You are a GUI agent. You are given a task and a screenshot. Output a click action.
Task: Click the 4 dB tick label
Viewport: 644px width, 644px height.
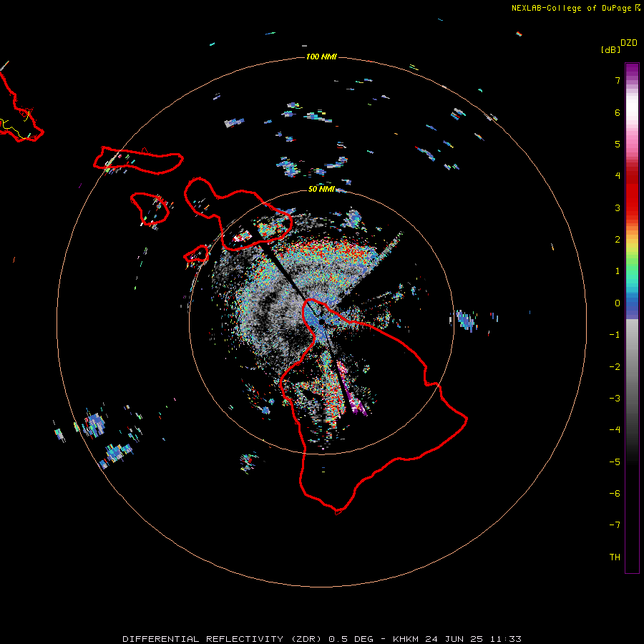[x=618, y=176]
